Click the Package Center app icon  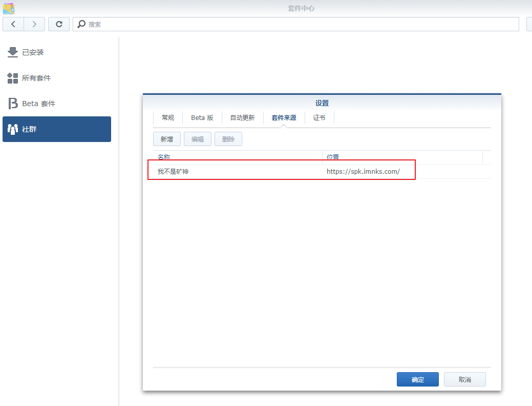point(9,8)
